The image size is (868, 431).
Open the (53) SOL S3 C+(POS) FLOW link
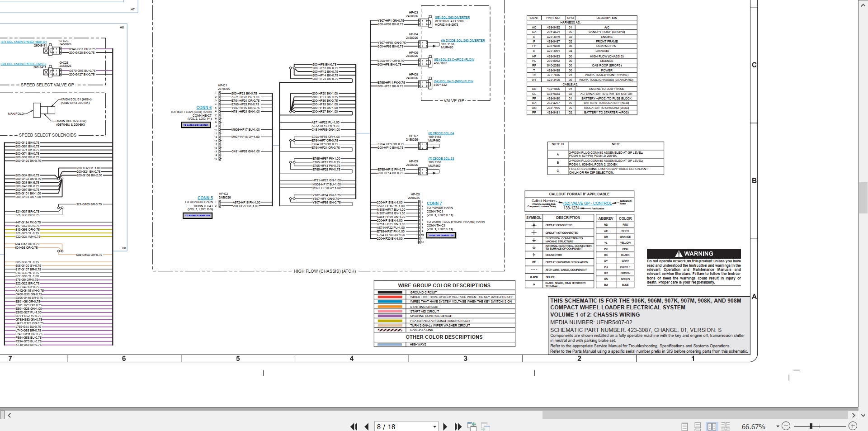pos(454,60)
